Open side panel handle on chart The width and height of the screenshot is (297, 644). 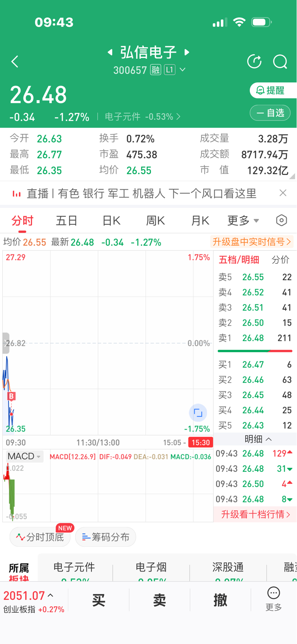6,343
